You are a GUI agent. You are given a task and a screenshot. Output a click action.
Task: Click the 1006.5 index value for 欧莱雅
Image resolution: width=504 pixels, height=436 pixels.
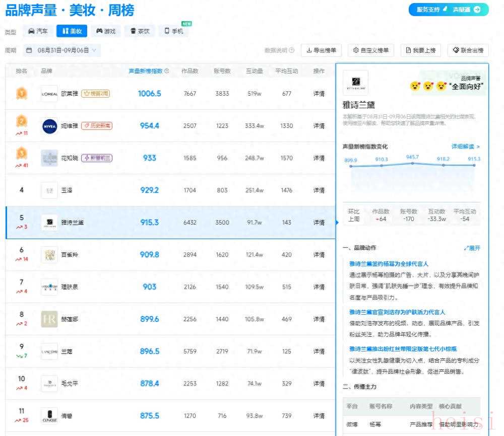click(150, 94)
